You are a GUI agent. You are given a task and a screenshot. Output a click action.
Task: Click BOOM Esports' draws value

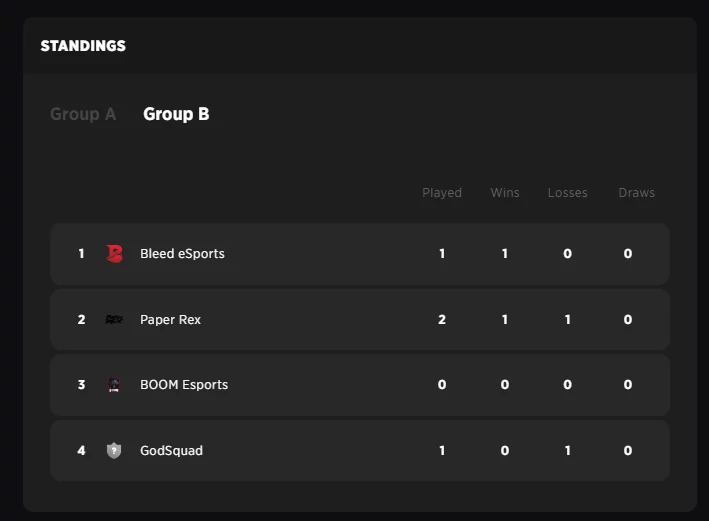point(628,385)
